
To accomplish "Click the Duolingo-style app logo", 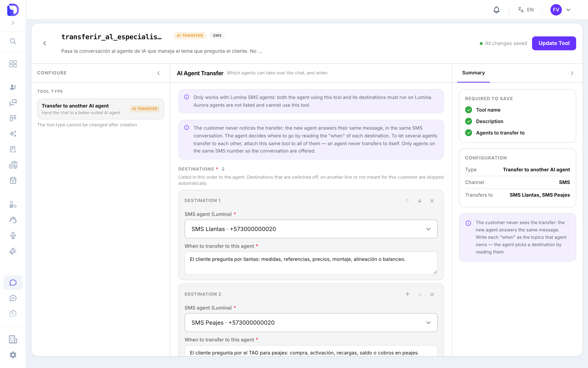I will (x=13, y=10).
